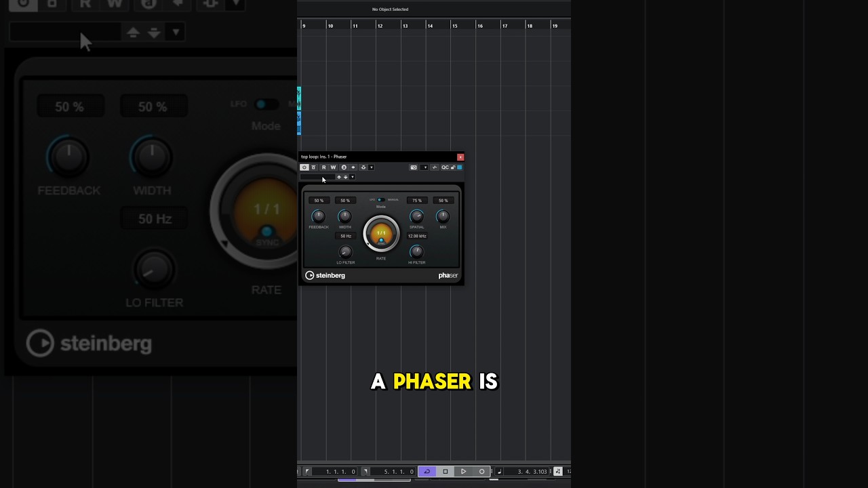The height and width of the screenshot is (488, 868).
Task: Click the QC quick controls button
Action: (445, 167)
